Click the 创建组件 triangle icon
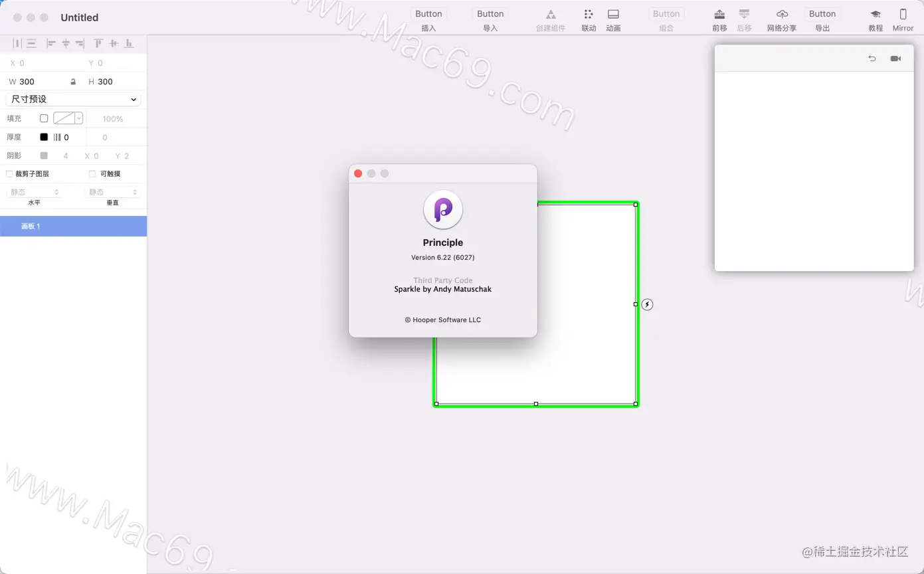 [x=551, y=14]
